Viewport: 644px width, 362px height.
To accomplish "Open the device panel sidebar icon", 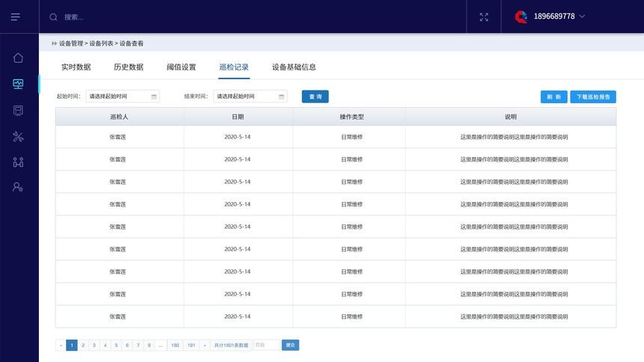I will point(18,111).
